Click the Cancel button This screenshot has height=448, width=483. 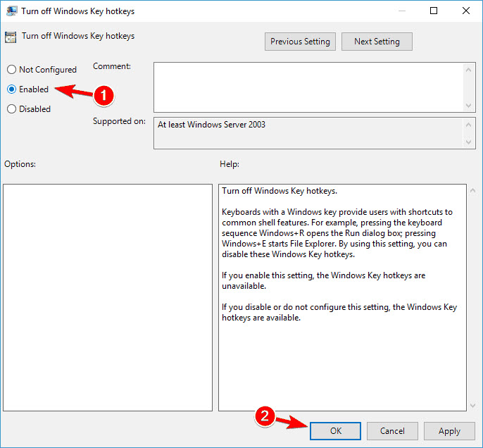[x=392, y=431]
